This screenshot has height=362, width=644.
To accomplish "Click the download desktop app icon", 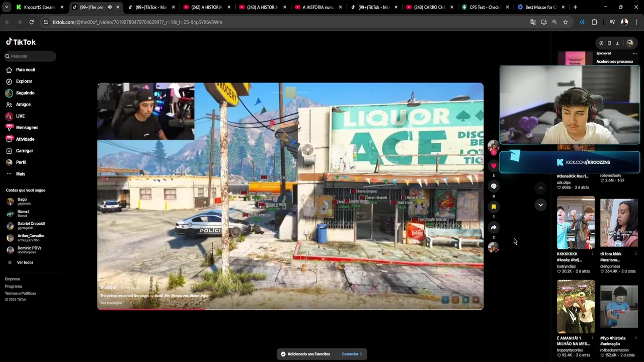I will click(x=617, y=43).
